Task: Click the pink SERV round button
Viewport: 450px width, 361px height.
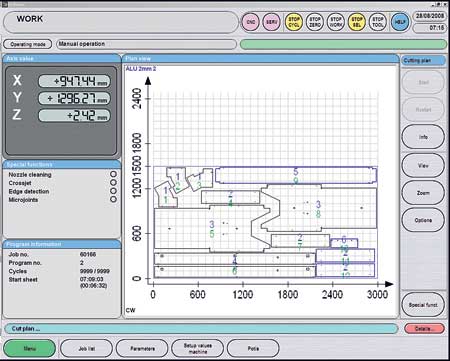Action: 271,22
